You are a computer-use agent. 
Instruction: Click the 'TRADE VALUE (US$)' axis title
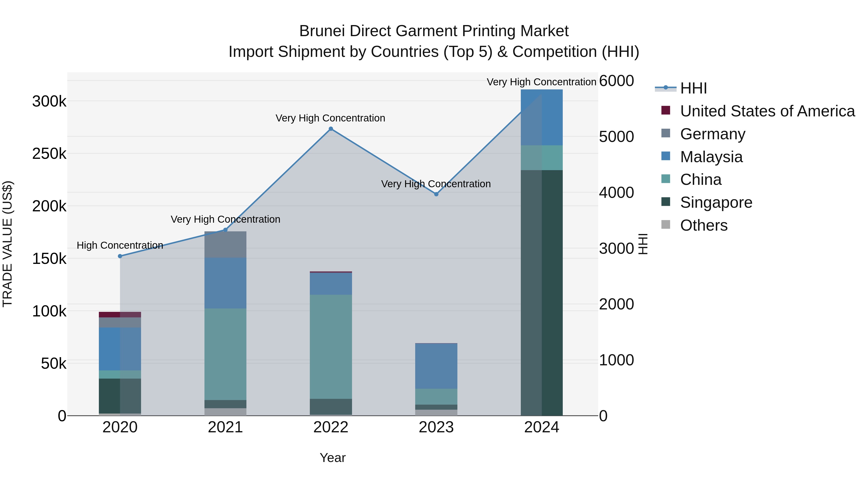click(x=7, y=244)
